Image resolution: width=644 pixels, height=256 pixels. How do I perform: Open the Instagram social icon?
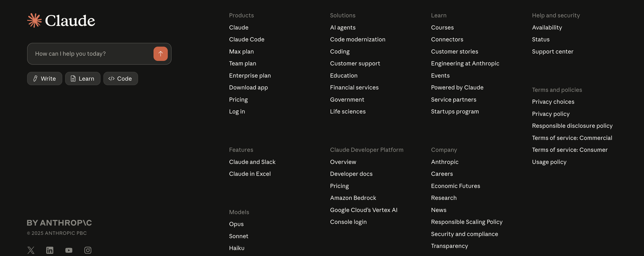pyautogui.click(x=88, y=250)
